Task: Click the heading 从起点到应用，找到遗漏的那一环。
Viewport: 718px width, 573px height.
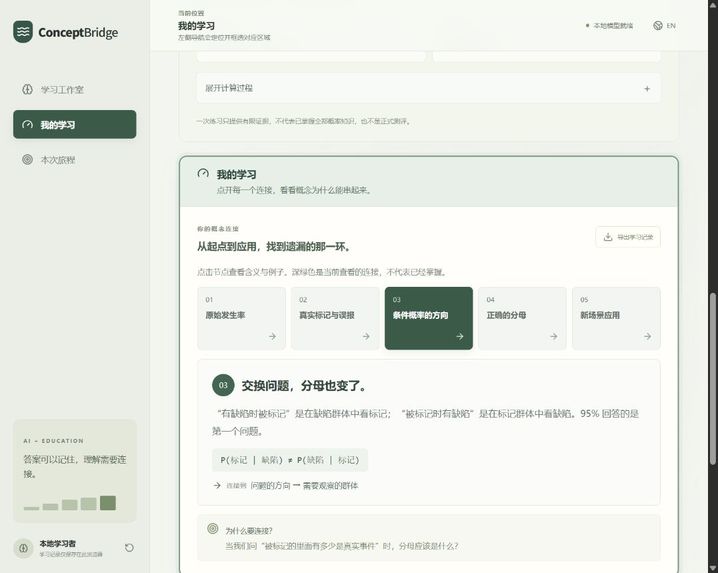Action: (x=275, y=246)
